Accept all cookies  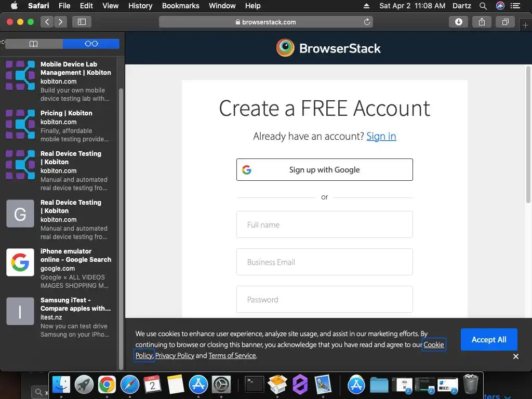pyautogui.click(x=488, y=340)
